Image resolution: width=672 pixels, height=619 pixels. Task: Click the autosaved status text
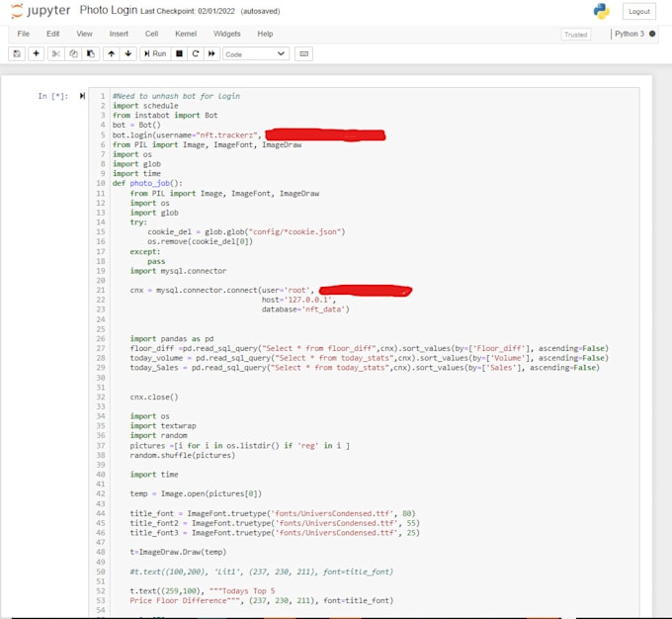(260, 11)
